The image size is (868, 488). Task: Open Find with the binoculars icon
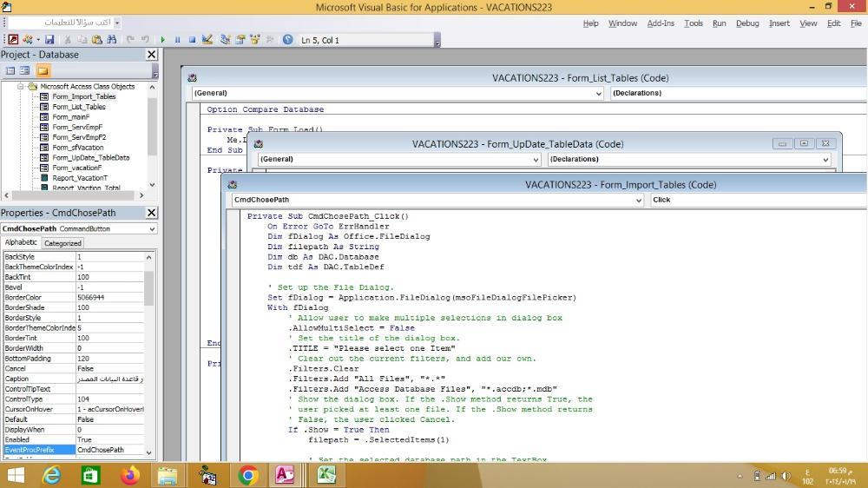(x=112, y=39)
